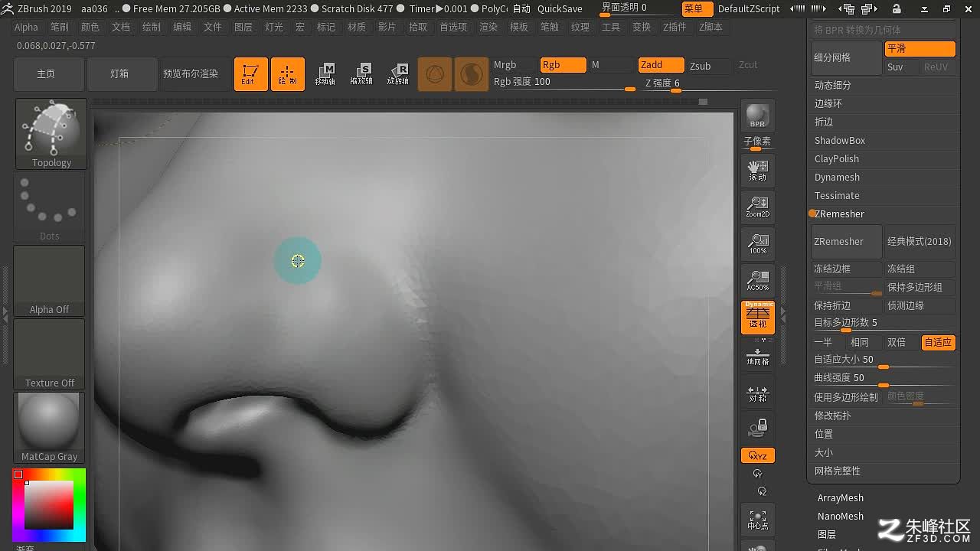Click the Zoom2D icon
This screenshot has width=980, height=551.
(x=757, y=207)
